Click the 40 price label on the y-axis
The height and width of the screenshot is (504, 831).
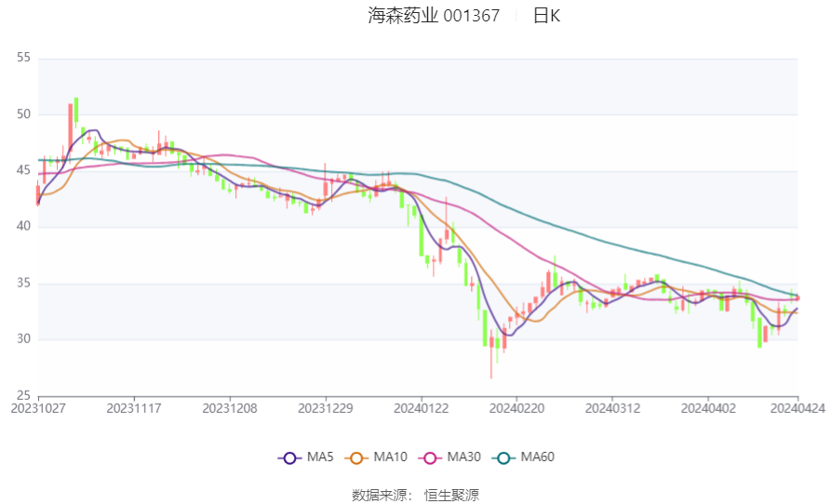click(x=23, y=227)
